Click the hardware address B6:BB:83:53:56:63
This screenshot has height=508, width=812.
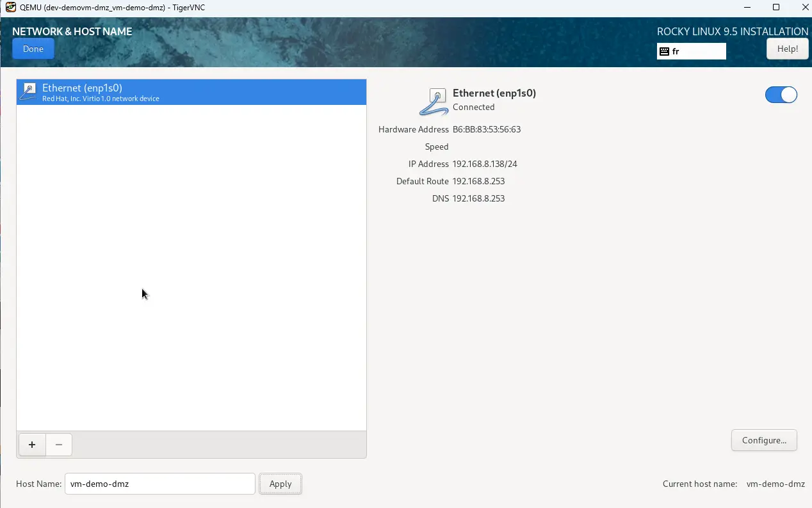click(486, 129)
